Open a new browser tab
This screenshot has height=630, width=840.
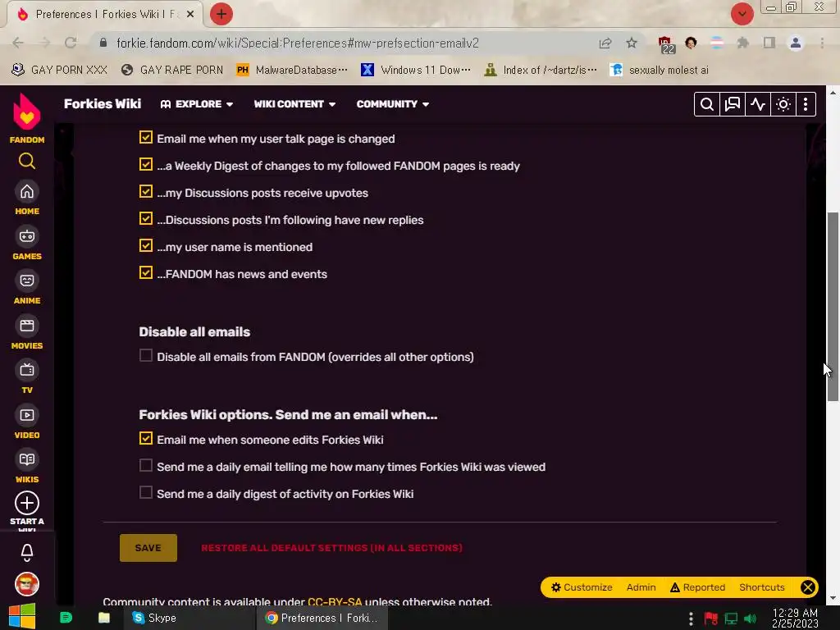click(x=221, y=14)
